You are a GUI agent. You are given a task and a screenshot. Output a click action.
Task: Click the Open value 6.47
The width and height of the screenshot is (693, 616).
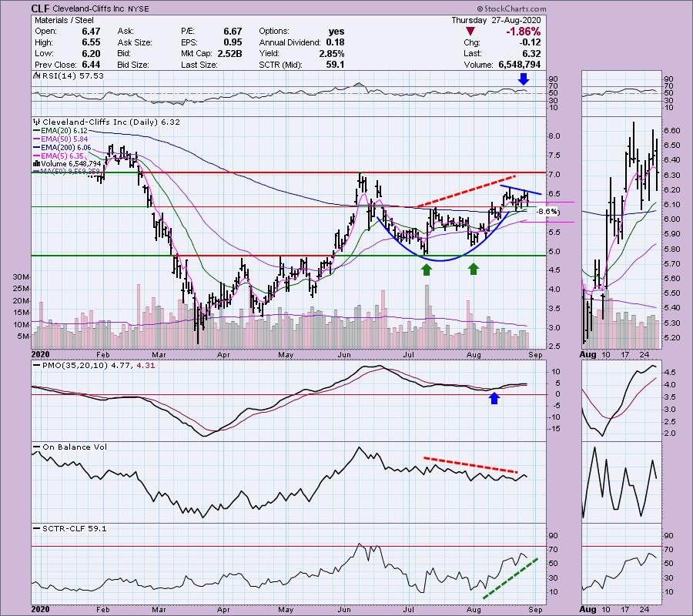tap(91, 32)
